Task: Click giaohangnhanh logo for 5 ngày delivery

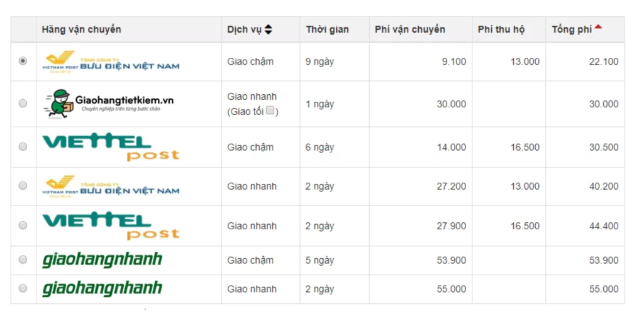Action: tap(103, 260)
